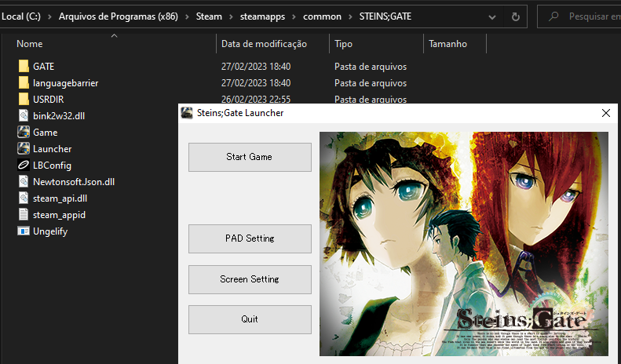Select the Newtonsoft.Json.dll file name
Image resolution: width=621 pixels, height=364 pixels.
pyautogui.click(x=74, y=182)
